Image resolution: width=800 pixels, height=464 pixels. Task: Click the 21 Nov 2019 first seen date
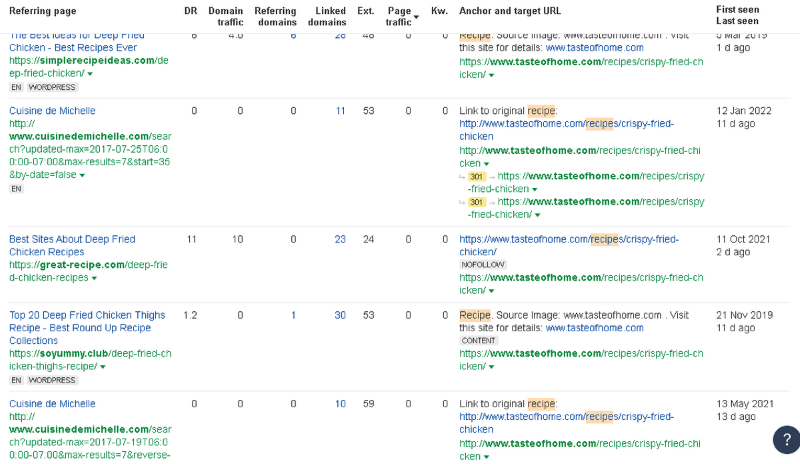744,315
